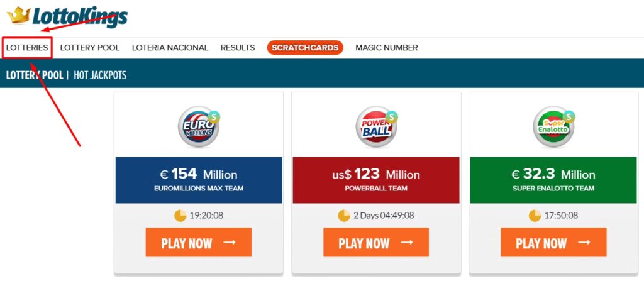The height and width of the screenshot is (281, 644).
Task: Select the Lottery Pool sub-navigation tab
Action: 35,75
